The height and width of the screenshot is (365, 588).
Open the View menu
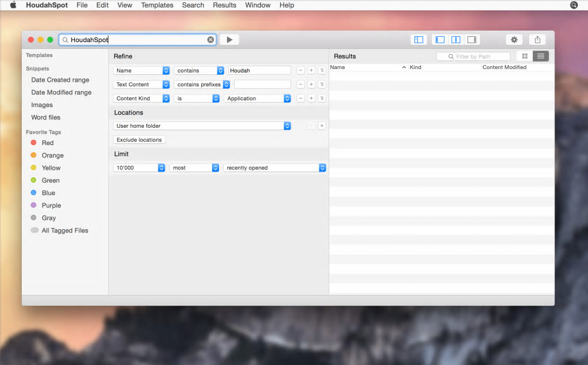(x=125, y=5)
